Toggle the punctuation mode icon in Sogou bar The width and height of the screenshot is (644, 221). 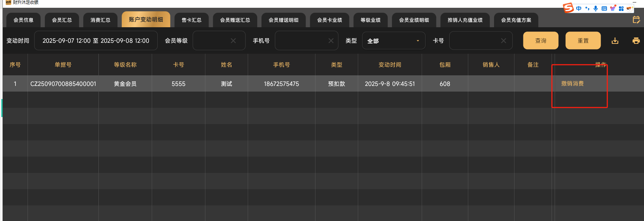coord(587,8)
